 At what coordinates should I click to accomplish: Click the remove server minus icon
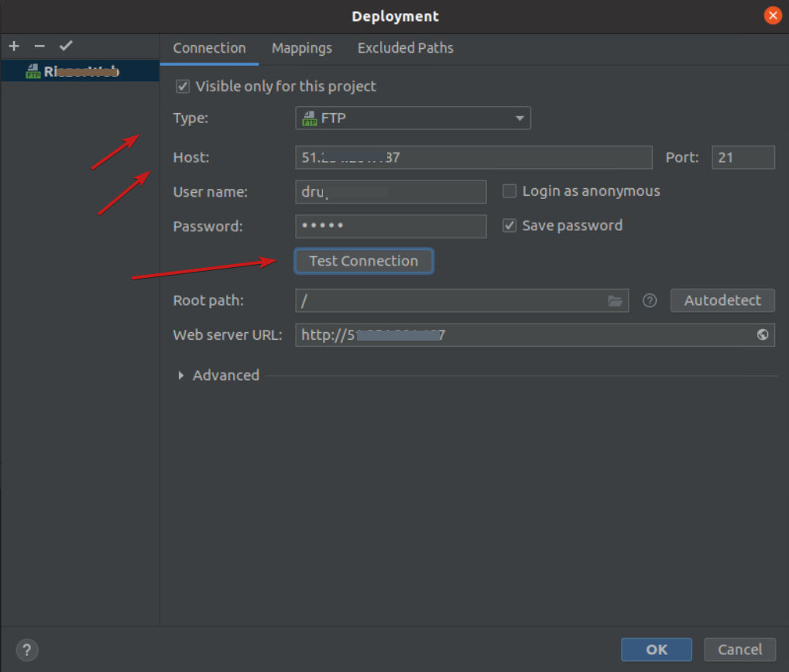39,46
